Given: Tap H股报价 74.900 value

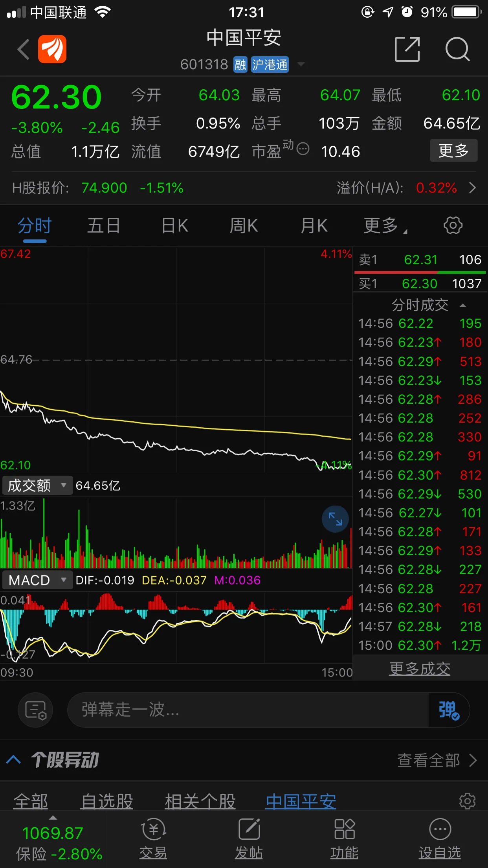Looking at the screenshot, I should coord(104,188).
